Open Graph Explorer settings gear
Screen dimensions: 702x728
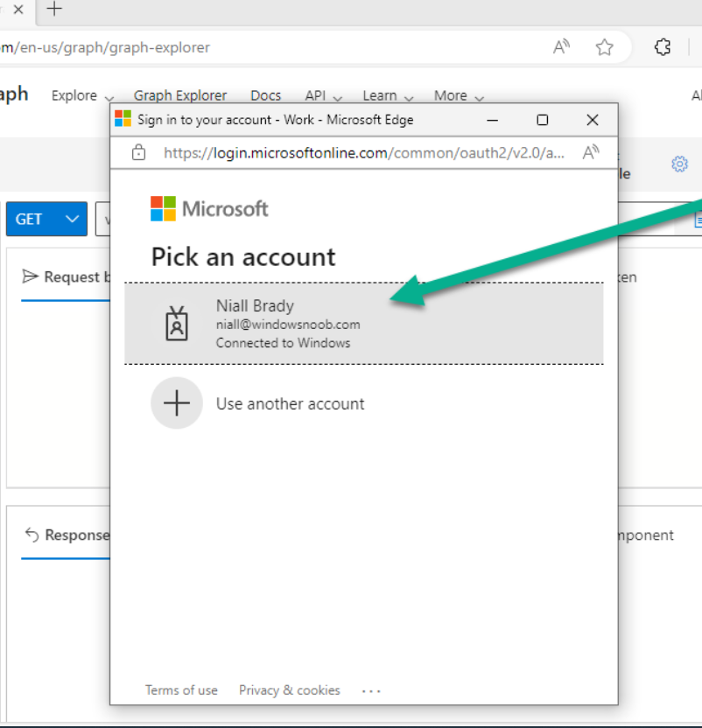(x=679, y=164)
